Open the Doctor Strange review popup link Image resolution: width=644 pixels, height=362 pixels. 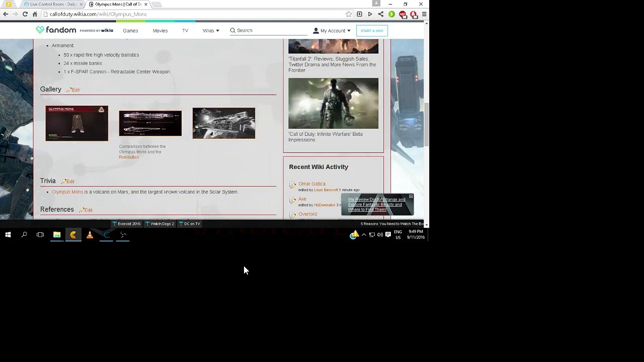pyautogui.click(x=376, y=205)
